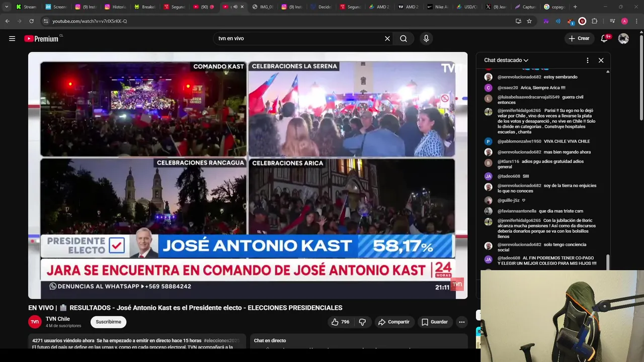Open the purple extension icon in toolbar
Viewport: 644px width, 362px height.
click(x=546, y=21)
